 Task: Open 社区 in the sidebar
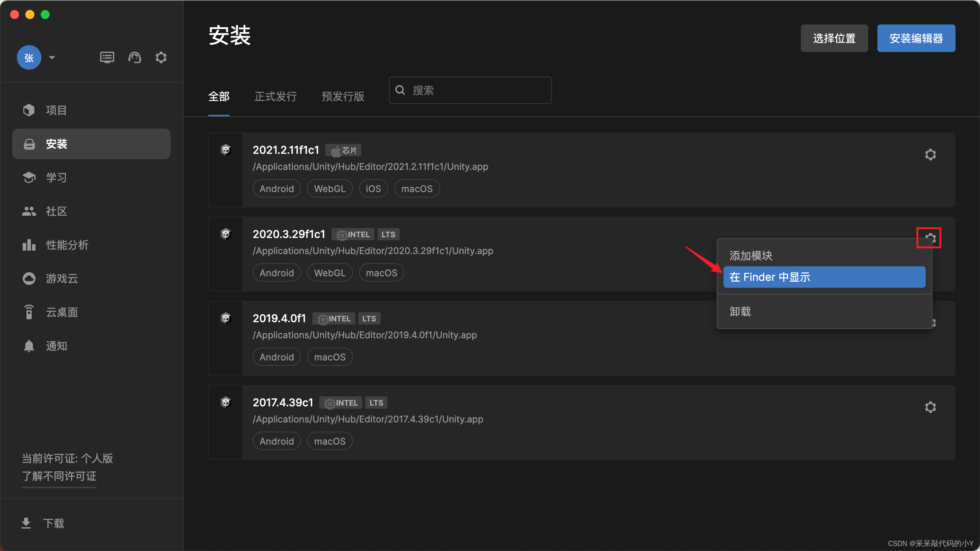coord(91,211)
